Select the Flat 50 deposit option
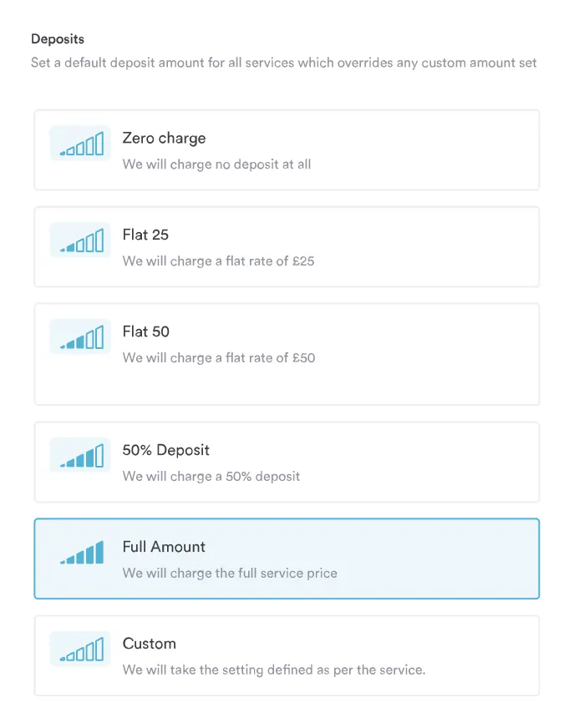 click(287, 354)
